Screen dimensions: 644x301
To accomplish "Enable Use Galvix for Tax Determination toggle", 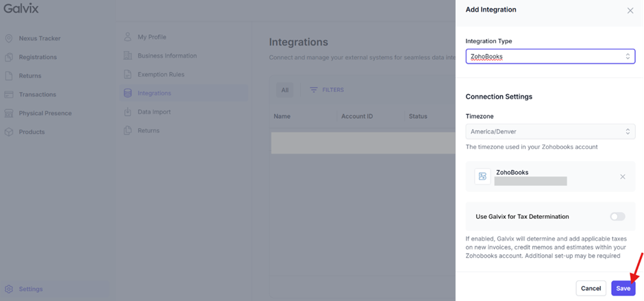I will (x=617, y=216).
